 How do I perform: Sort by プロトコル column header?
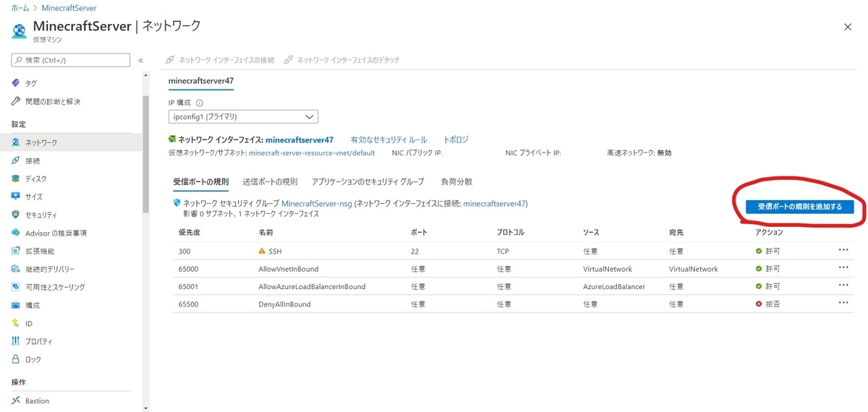pos(511,233)
